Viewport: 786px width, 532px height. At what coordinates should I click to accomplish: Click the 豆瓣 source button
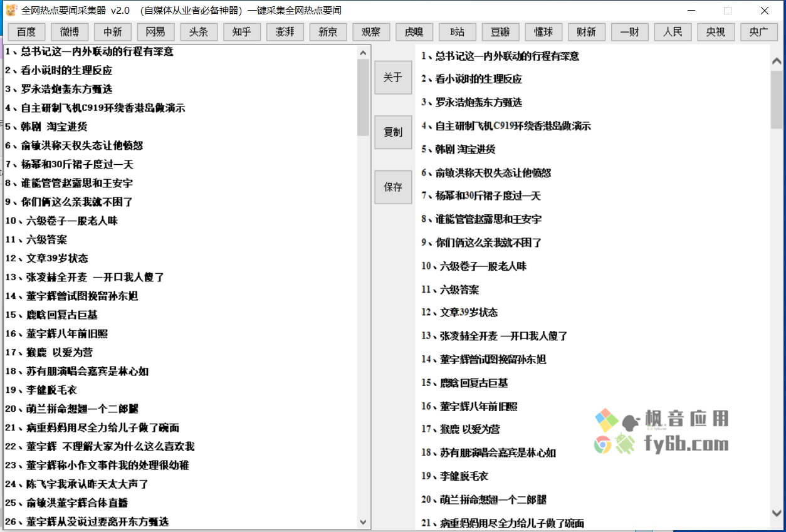click(x=500, y=32)
